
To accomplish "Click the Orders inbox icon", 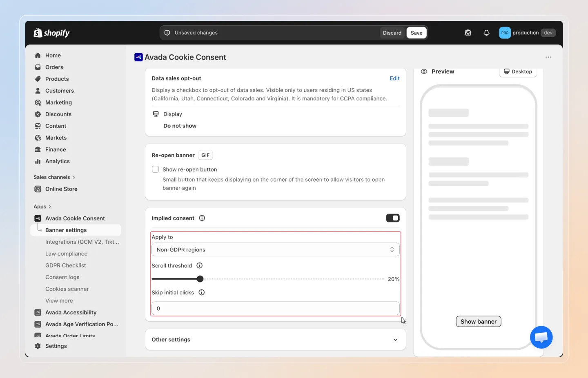I will coord(38,67).
